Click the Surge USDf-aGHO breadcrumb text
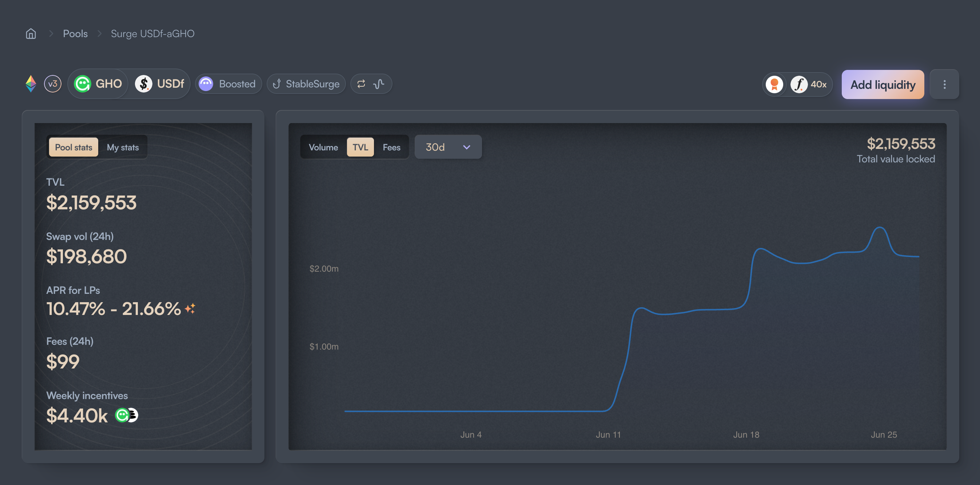Viewport: 980px width, 485px height. click(x=152, y=33)
